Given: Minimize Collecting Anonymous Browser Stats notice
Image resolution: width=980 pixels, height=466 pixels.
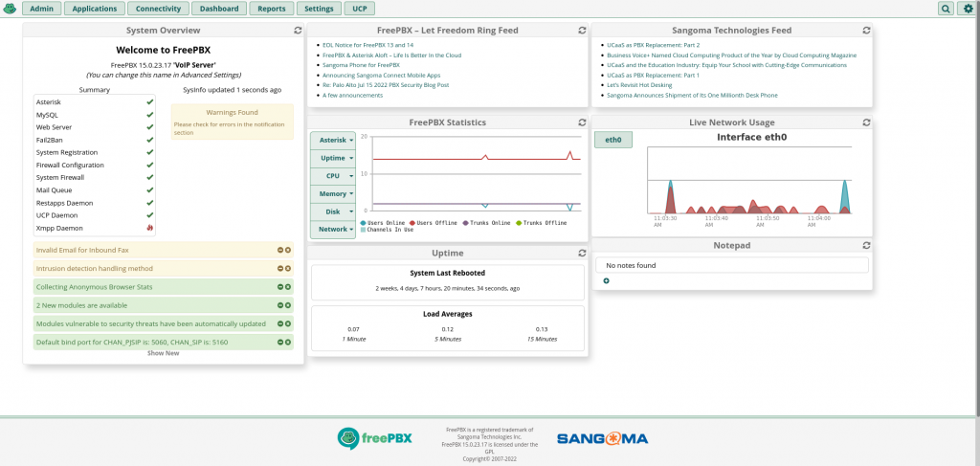Looking at the screenshot, I should tap(280, 287).
